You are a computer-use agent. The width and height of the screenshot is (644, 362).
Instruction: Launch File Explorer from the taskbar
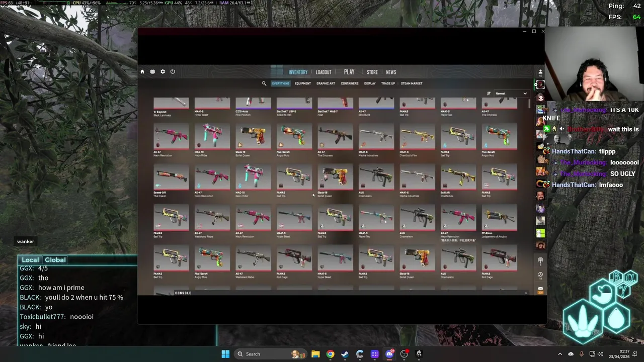coord(315,354)
